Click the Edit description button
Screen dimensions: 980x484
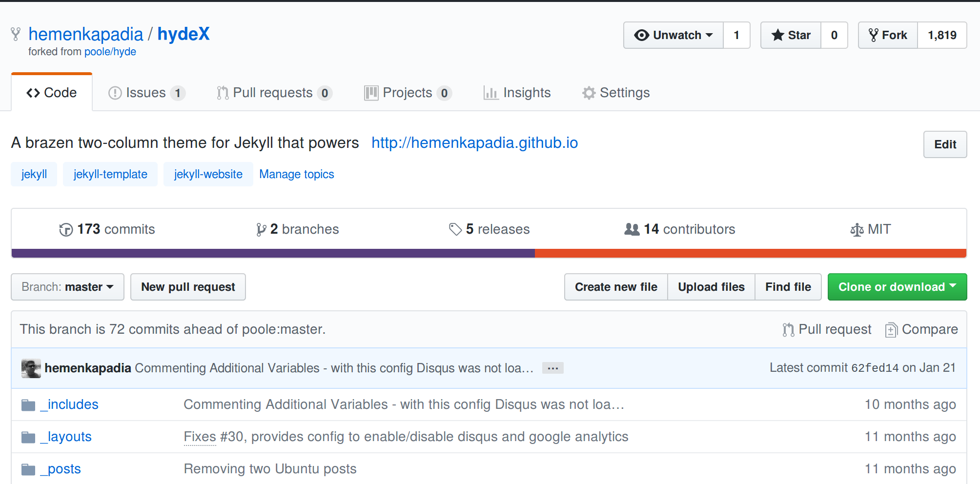(x=945, y=144)
